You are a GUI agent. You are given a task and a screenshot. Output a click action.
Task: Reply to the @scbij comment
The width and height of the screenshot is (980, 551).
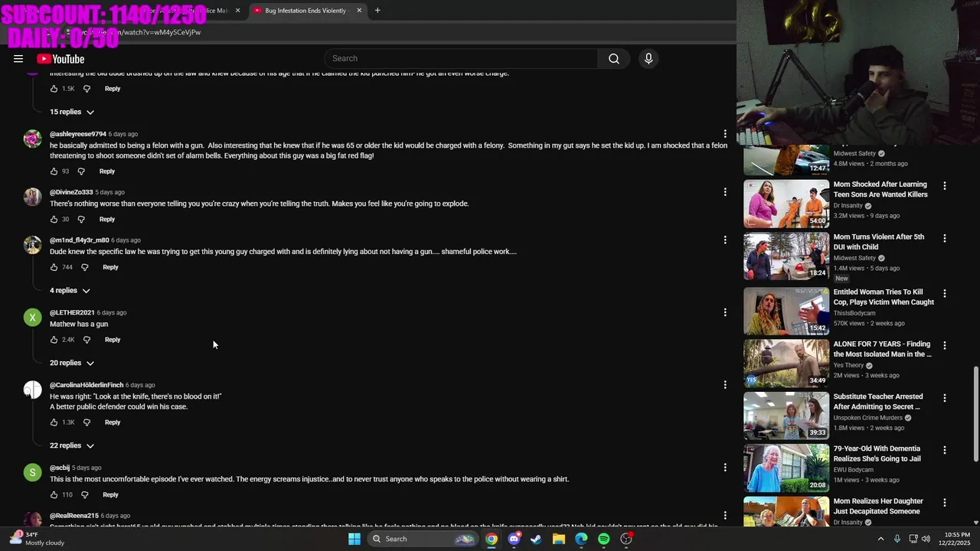pyautogui.click(x=110, y=495)
